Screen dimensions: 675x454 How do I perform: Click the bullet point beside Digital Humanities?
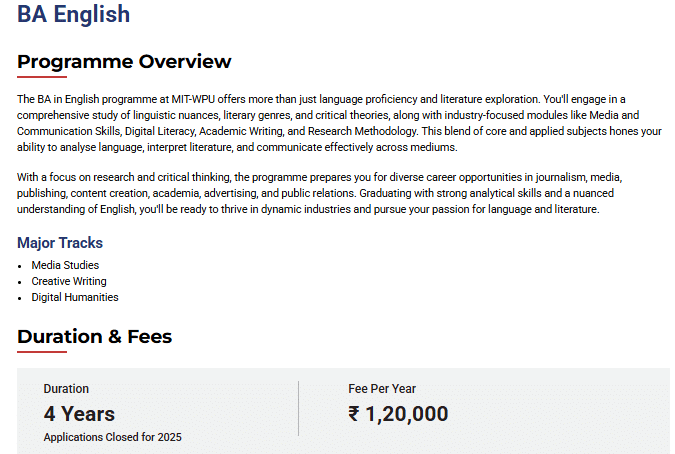(x=20, y=298)
